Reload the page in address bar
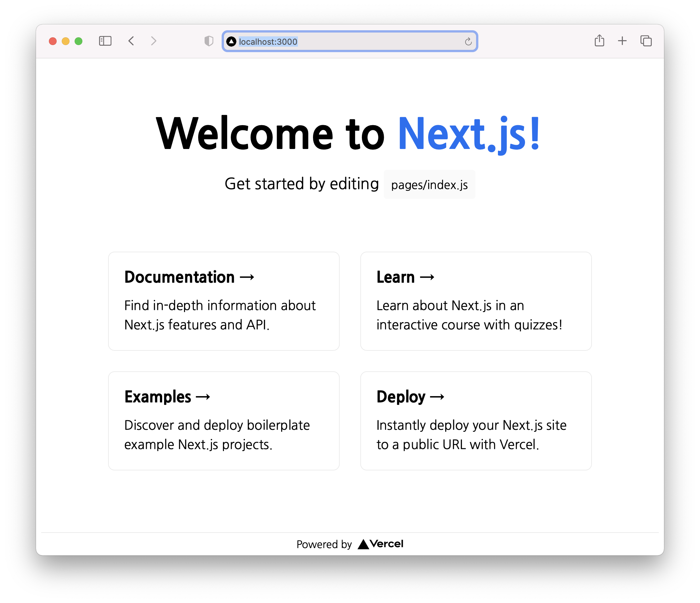This screenshot has width=700, height=603. [x=468, y=42]
